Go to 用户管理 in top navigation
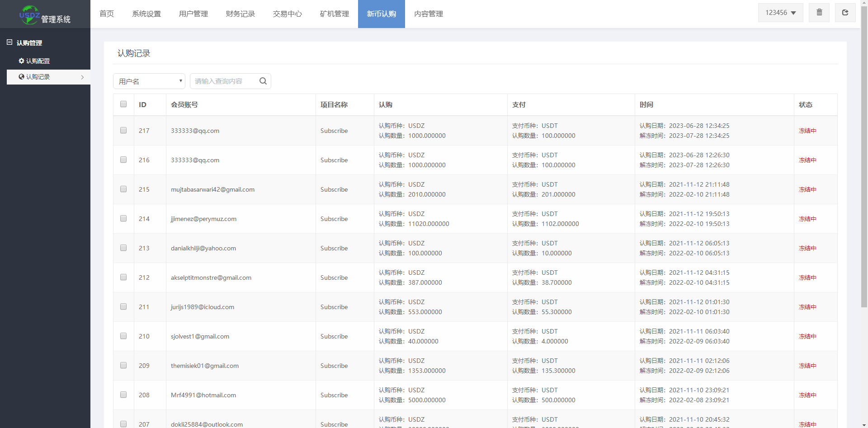Viewport: 868px width, 428px height. coord(193,14)
